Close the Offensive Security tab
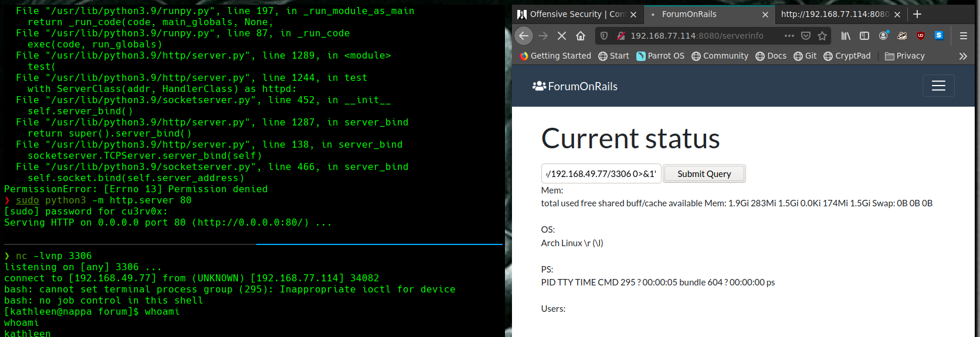 [633, 15]
